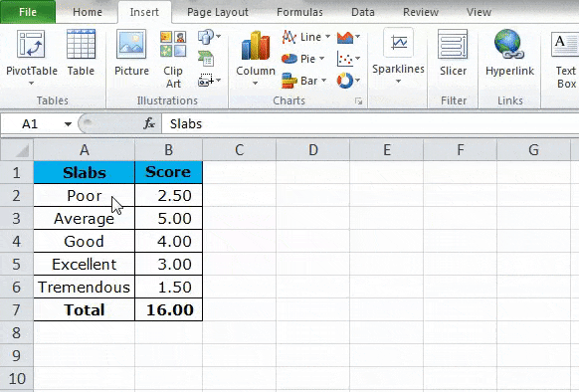This screenshot has height=392, width=579.
Task: Select the cell with value 4.00
Action: [168, 241]
